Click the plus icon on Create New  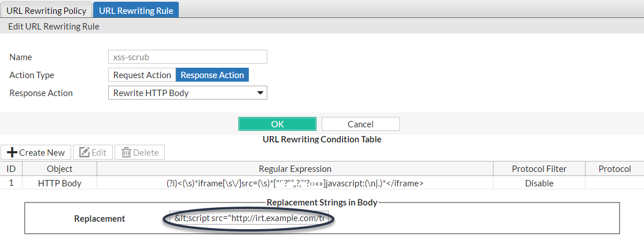[x=12, y=153]
